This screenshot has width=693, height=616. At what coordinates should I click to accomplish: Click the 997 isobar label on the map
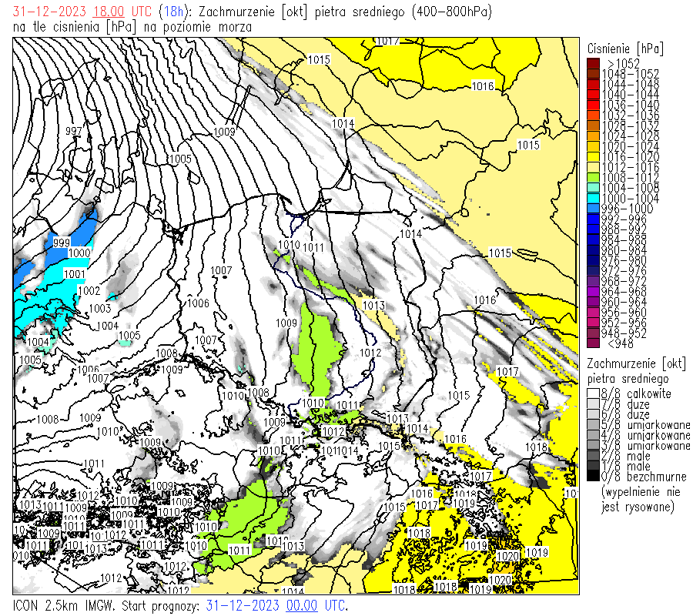(74, 131)
